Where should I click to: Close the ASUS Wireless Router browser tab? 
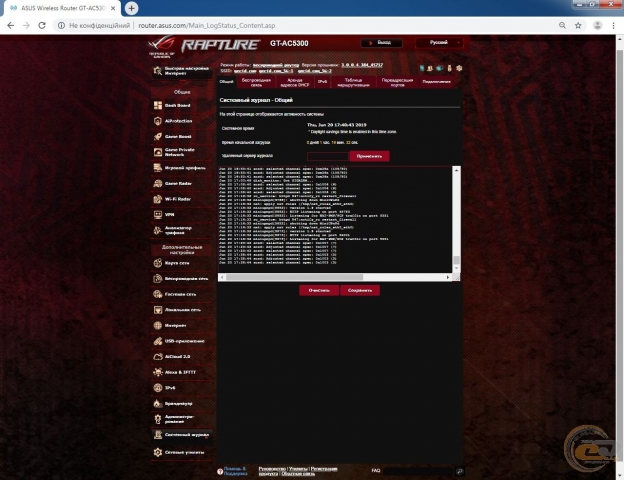pos(113,8)
